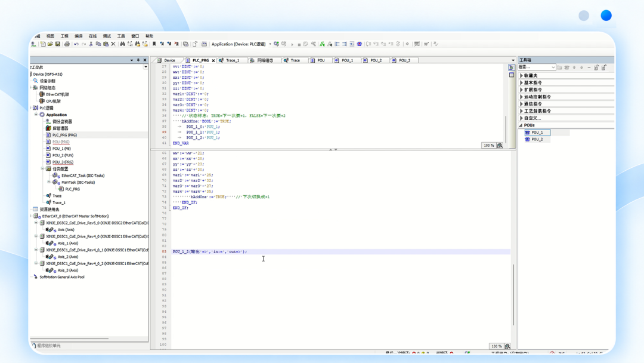The width and height of the screenshot is (644, 363).
Task: Collapse the Application tree node
Action: (x=36, y=115)
